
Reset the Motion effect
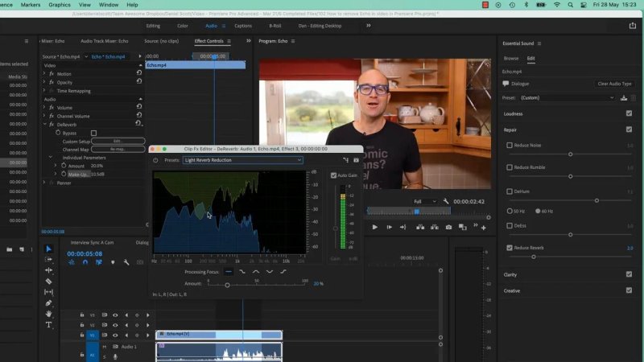[x=139, y=72]
